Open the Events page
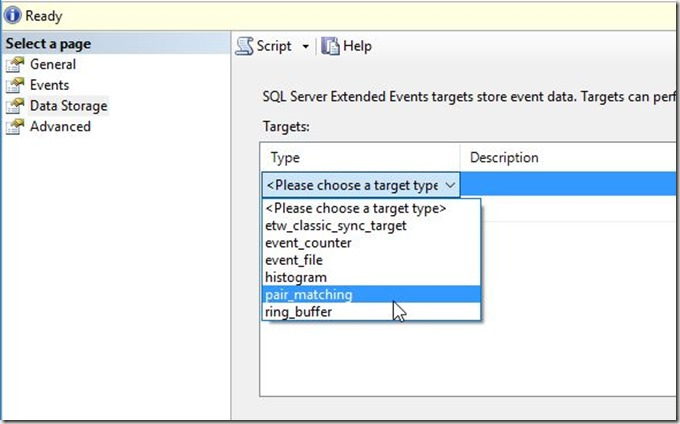 (x=49, y=85)
